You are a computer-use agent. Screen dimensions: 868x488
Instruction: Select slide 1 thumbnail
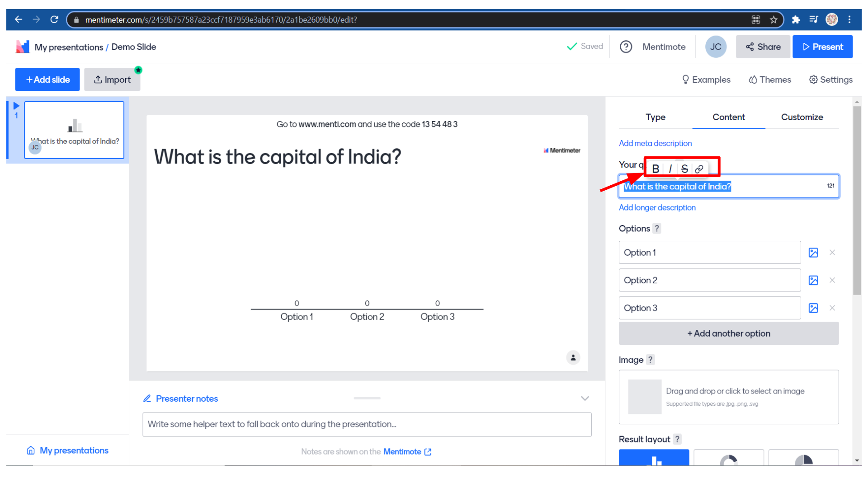click(x=74, y=130)
